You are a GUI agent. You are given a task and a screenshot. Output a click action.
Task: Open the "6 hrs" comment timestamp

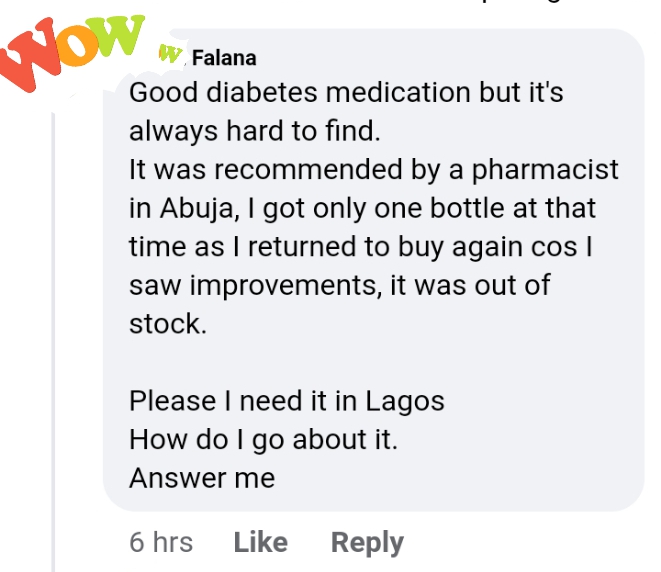(x=161, y=543)
